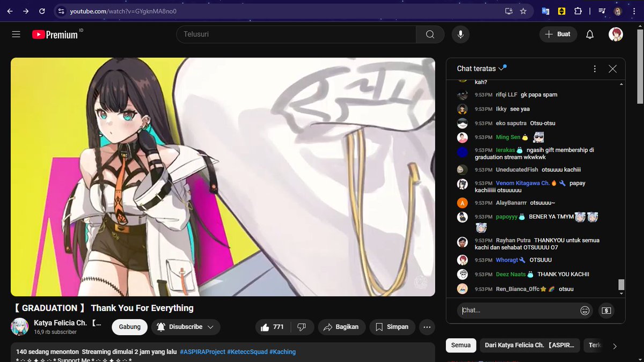
Task: Open Disubscribe notification dropdown
Action: pyautogui.click(x=186, y=327)
